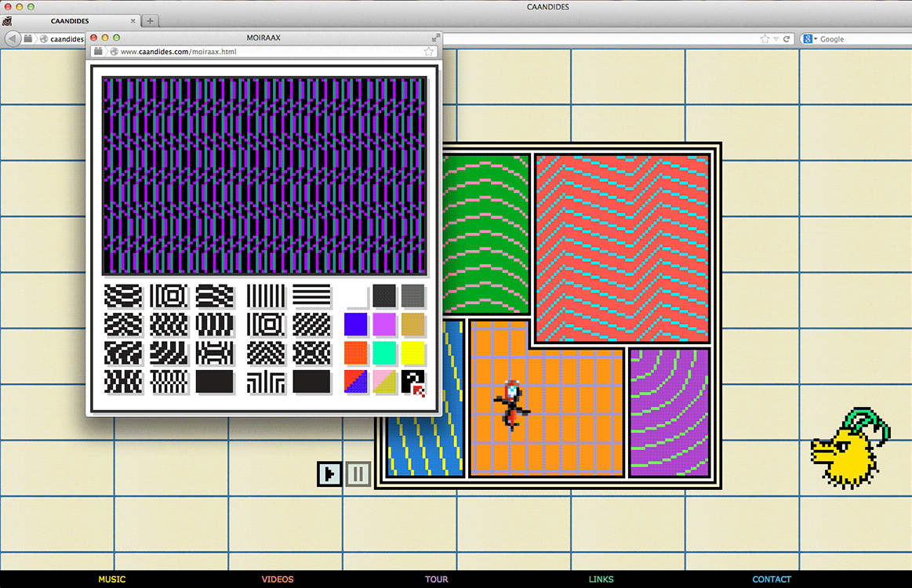Click the back arrow in main browser
Viewport: 912px width, 588px height.
pyautogui.click(x=12, y=38)
